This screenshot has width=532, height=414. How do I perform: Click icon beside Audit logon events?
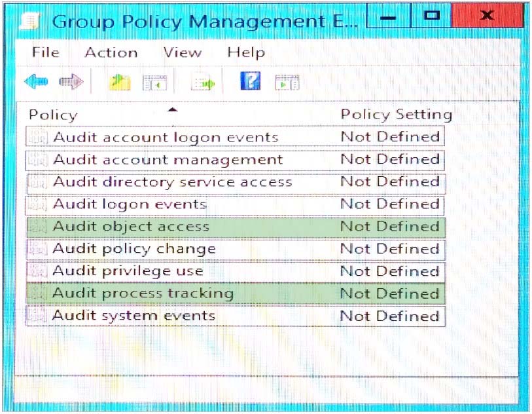38,204
